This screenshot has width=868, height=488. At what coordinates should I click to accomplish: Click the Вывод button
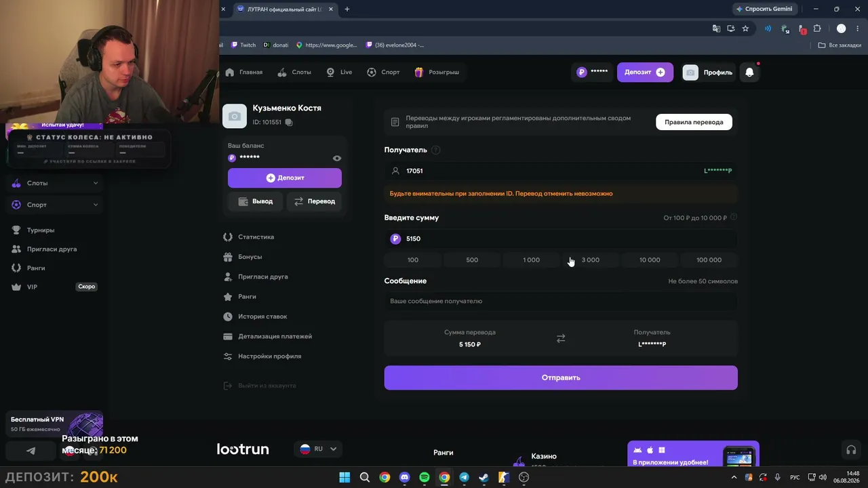255,201
